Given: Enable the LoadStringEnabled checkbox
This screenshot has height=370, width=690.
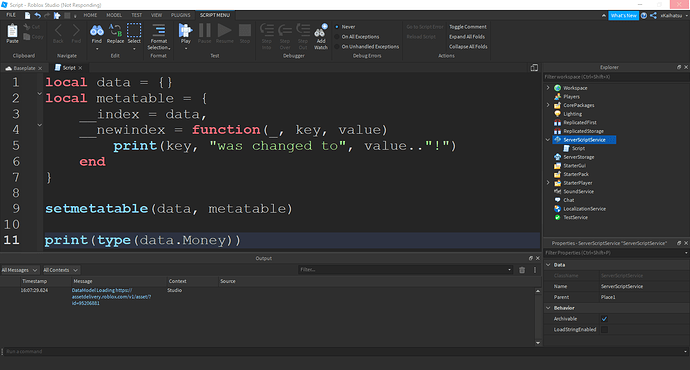Looking at the screenshot, I should coord(604,330).
